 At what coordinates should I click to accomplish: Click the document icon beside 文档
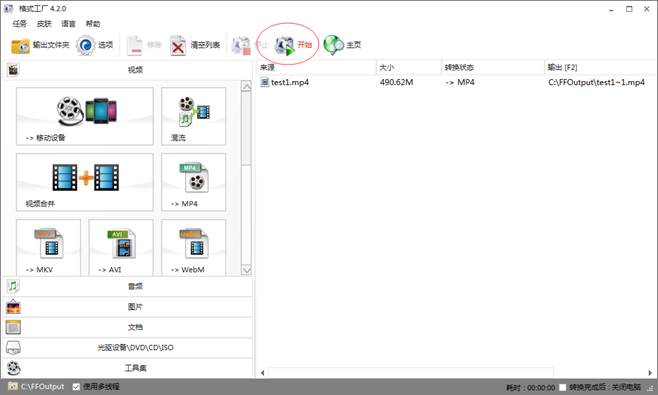click(13, 327)
